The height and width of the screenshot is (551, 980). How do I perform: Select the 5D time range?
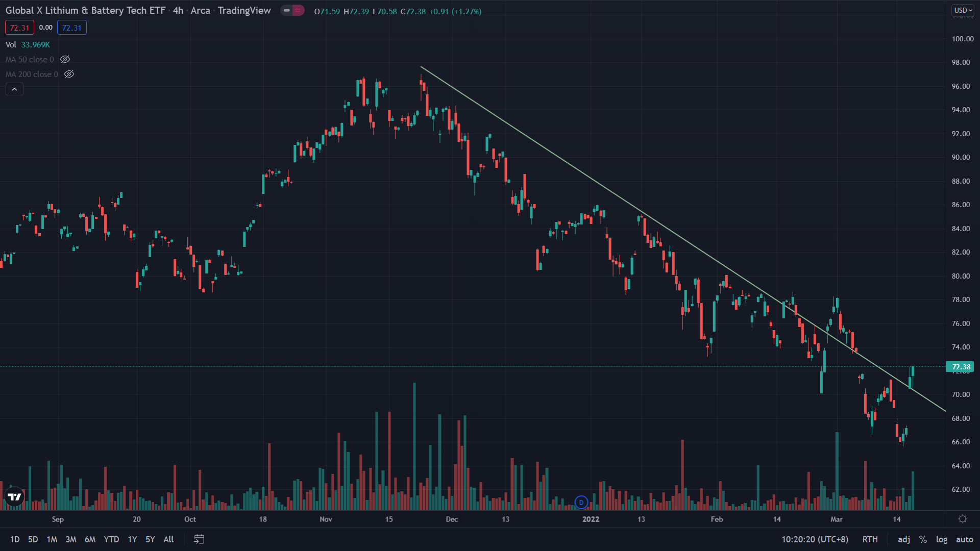click(x=33, y=539)
